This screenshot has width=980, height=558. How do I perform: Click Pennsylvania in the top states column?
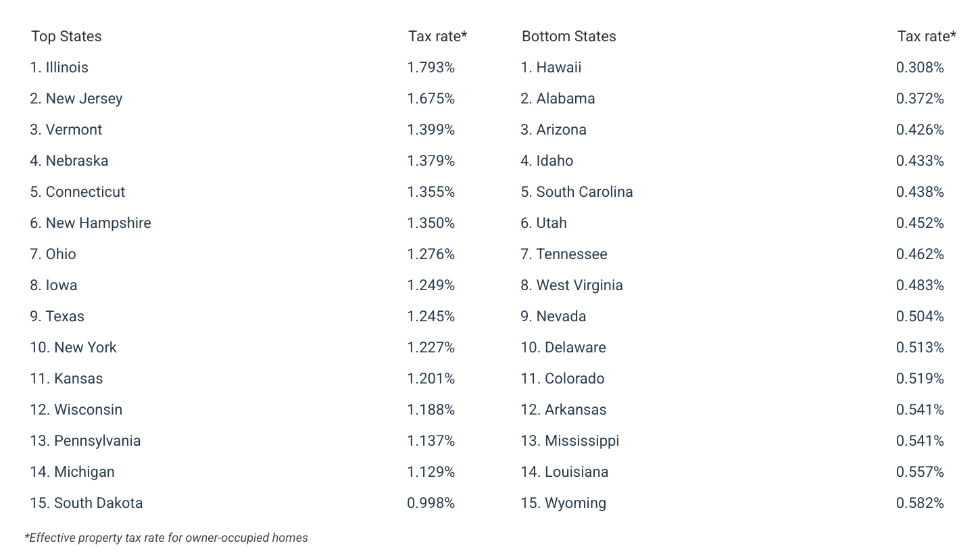tap(85, 441)
